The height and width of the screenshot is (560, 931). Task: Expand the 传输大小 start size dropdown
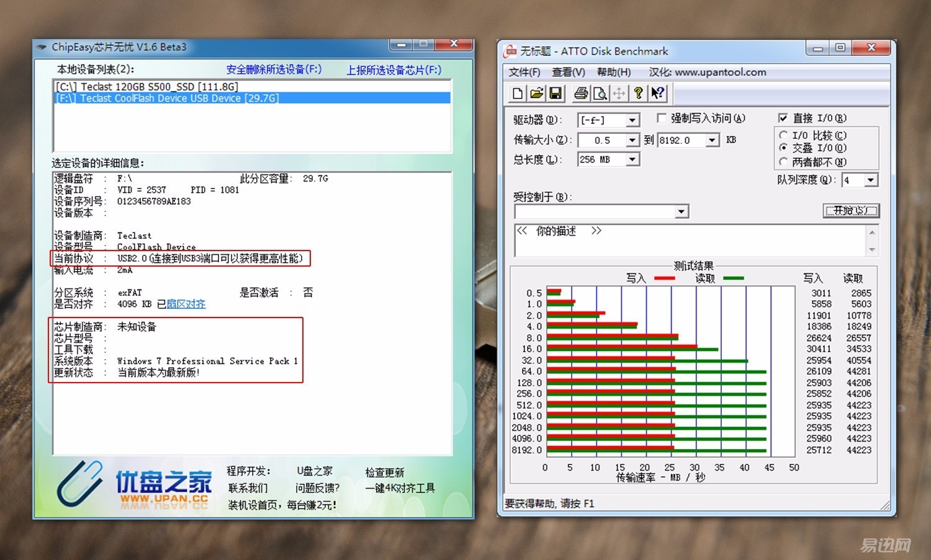632,140
